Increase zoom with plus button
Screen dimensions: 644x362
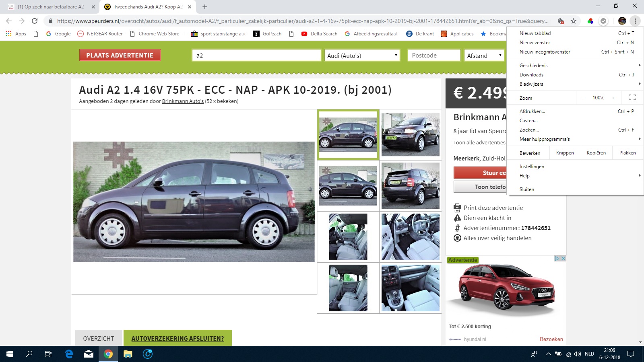point(613,98)
